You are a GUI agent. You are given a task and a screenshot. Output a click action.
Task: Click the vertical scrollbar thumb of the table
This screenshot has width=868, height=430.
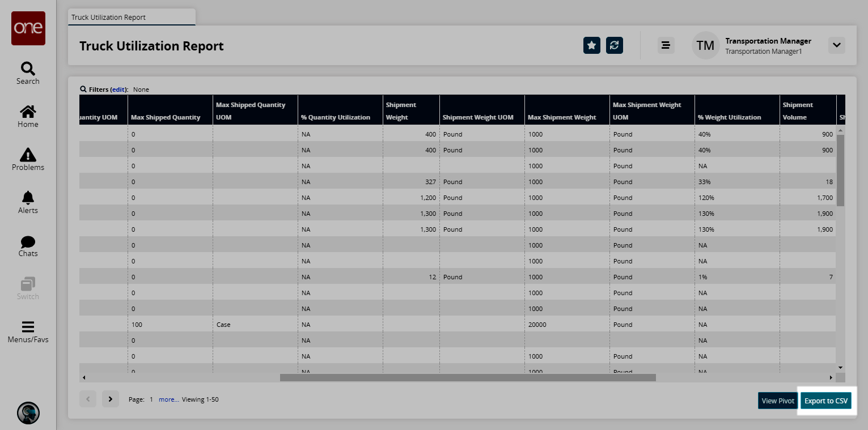tap(841, 170)
